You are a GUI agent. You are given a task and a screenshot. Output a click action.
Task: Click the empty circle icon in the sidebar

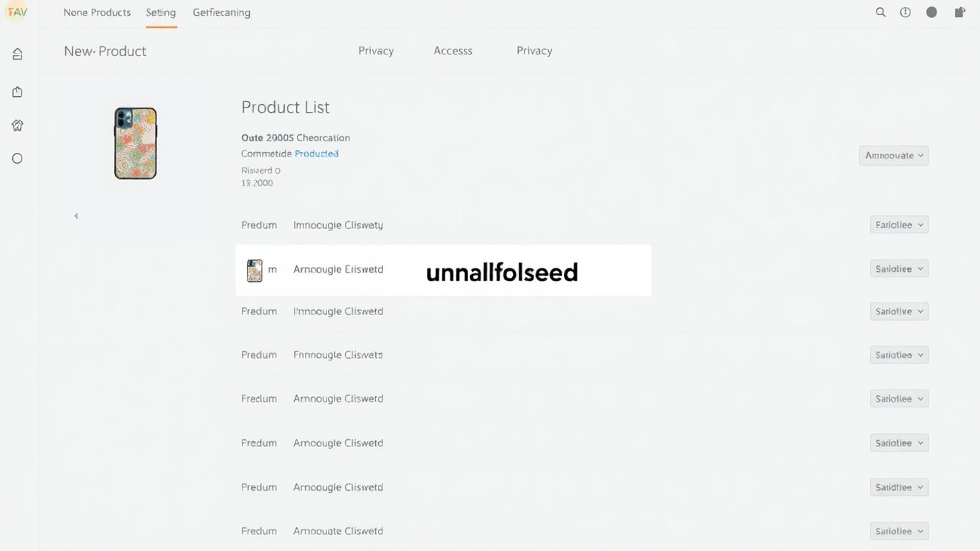click(17, 159)
